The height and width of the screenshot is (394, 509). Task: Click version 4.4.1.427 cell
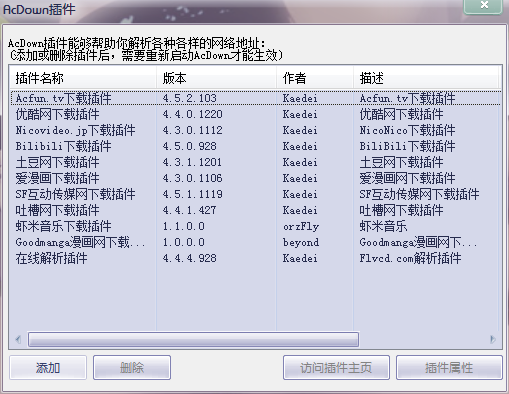pos(189,210)
